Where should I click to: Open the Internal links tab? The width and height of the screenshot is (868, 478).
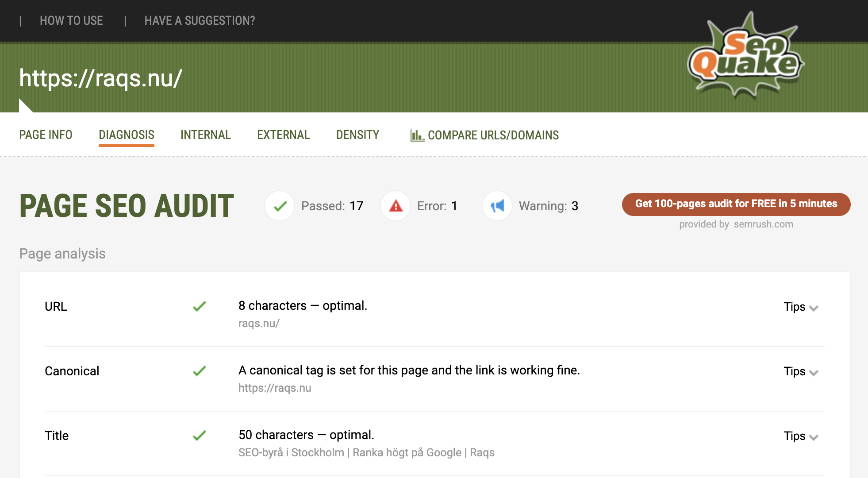point(205,135)
